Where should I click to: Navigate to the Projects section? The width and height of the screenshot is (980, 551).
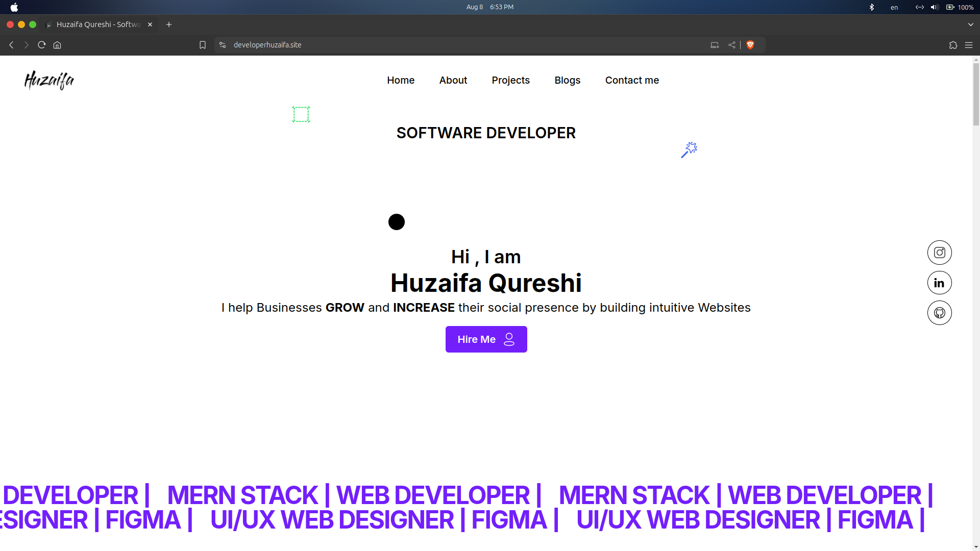pyautogui.click(x=510, y=80)
